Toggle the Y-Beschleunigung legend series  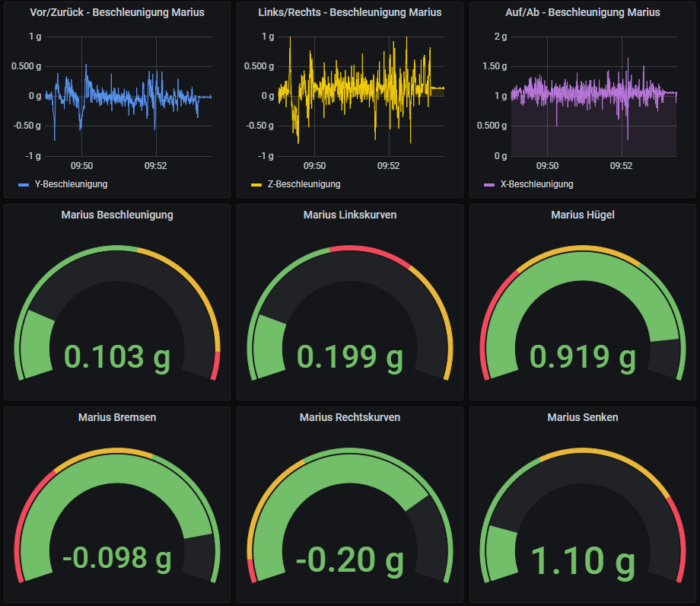71,184
